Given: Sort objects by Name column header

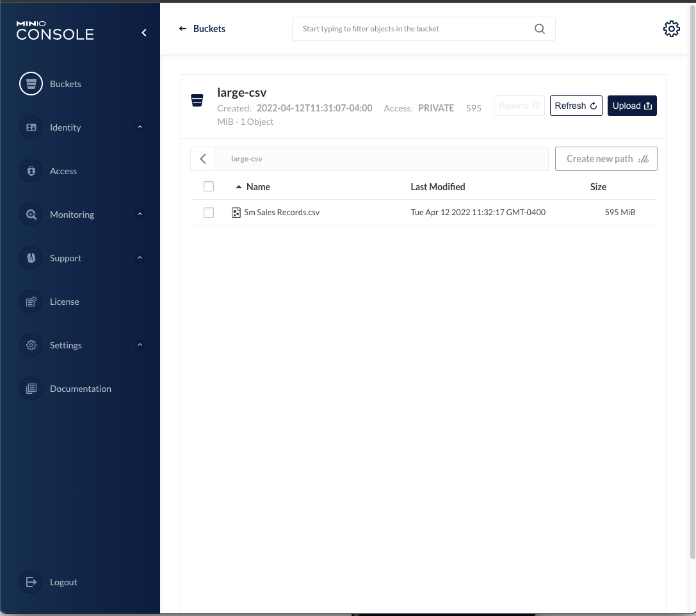Looking at the screenshot, I should (x=258, y=187).
